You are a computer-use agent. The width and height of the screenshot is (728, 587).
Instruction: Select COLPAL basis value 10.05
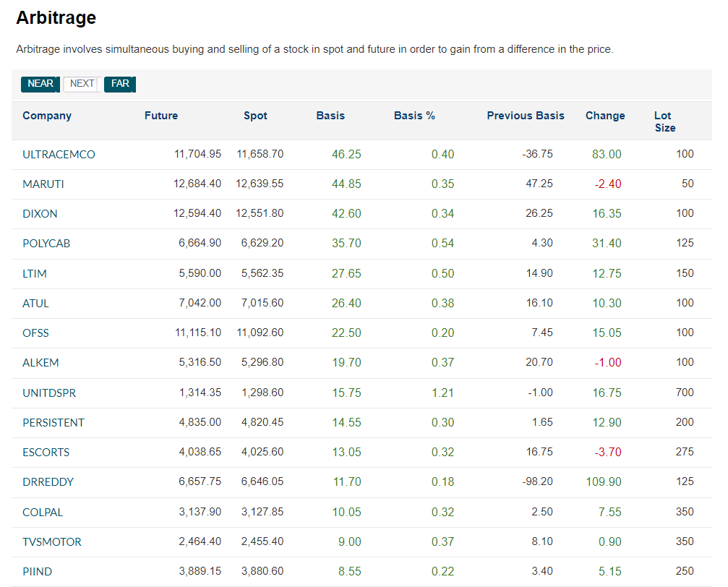point(346,513)
